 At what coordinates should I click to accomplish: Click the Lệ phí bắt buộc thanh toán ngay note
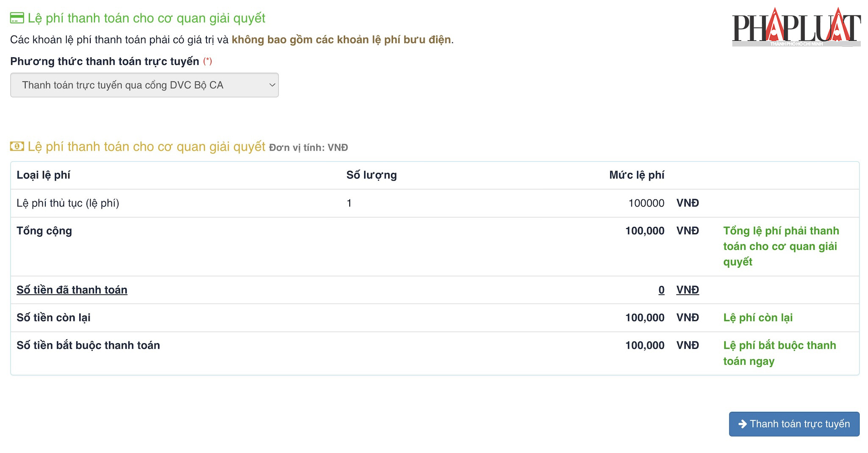click(x=779, y=353)
